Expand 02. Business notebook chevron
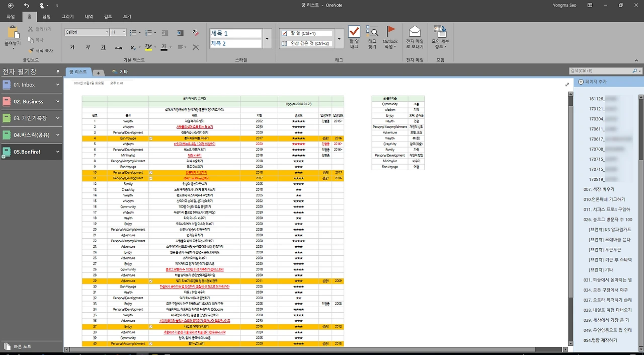Screen dimensions: 644x355 [x=58, y=102]
